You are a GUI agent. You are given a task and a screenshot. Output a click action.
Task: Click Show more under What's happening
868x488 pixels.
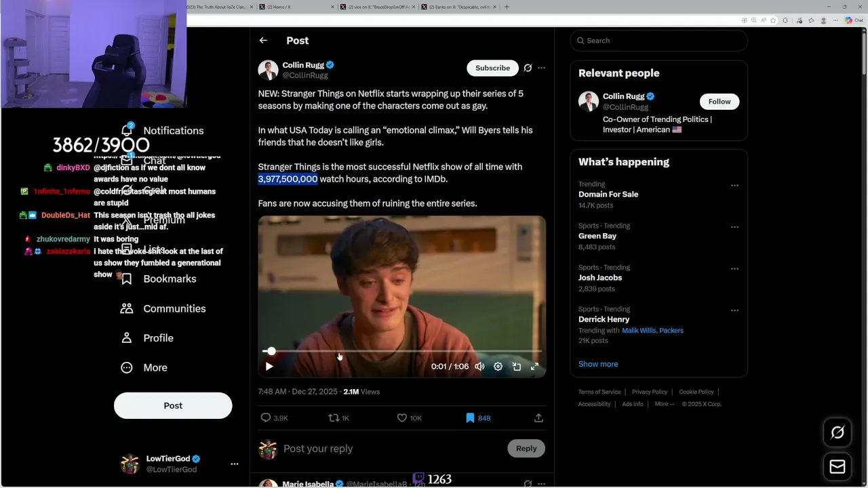(x=598, y=364)
